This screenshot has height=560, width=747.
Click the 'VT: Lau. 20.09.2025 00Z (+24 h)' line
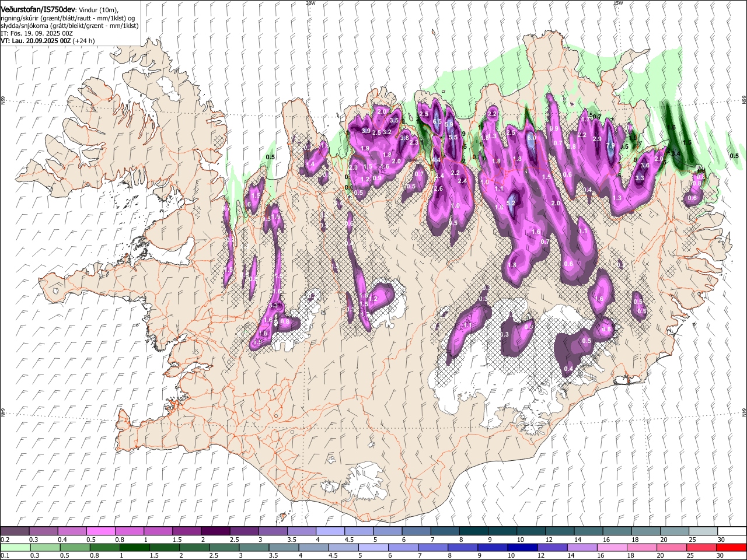(48, 41)
